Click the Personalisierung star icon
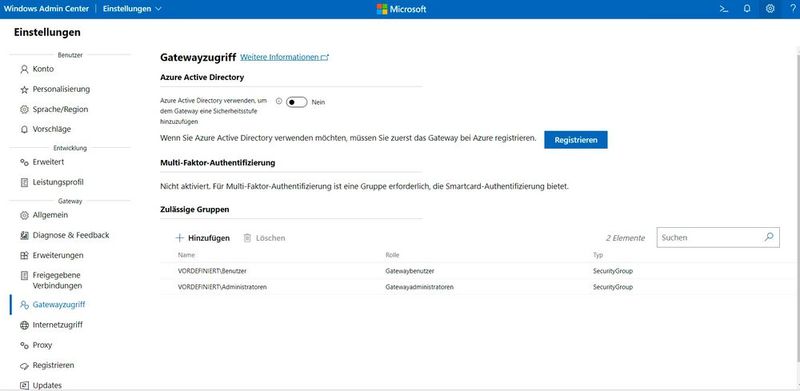Screen dimensions: 800x391 pos(24,89)
